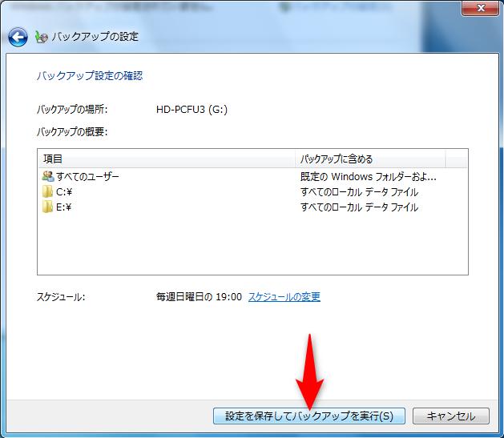This screenshot has height=438, width=504.
Task: Click the バックアップの場所: label
Action: tap(72, 110)
